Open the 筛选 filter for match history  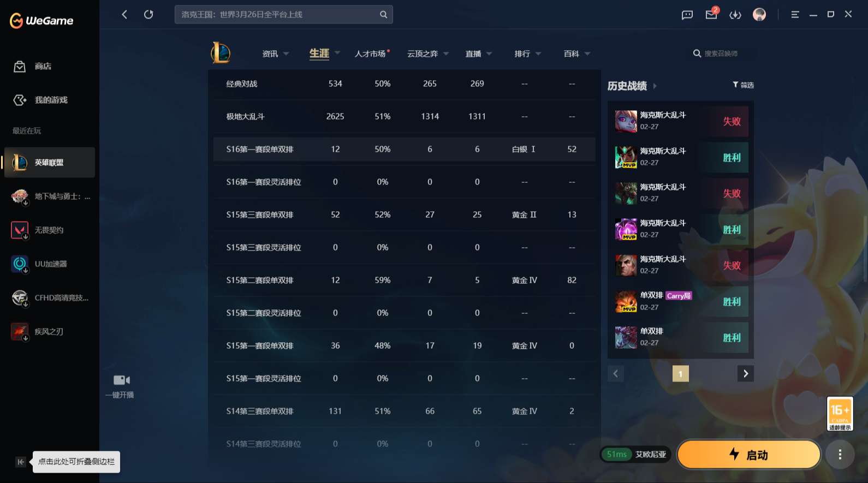click(x=743, y=85)
